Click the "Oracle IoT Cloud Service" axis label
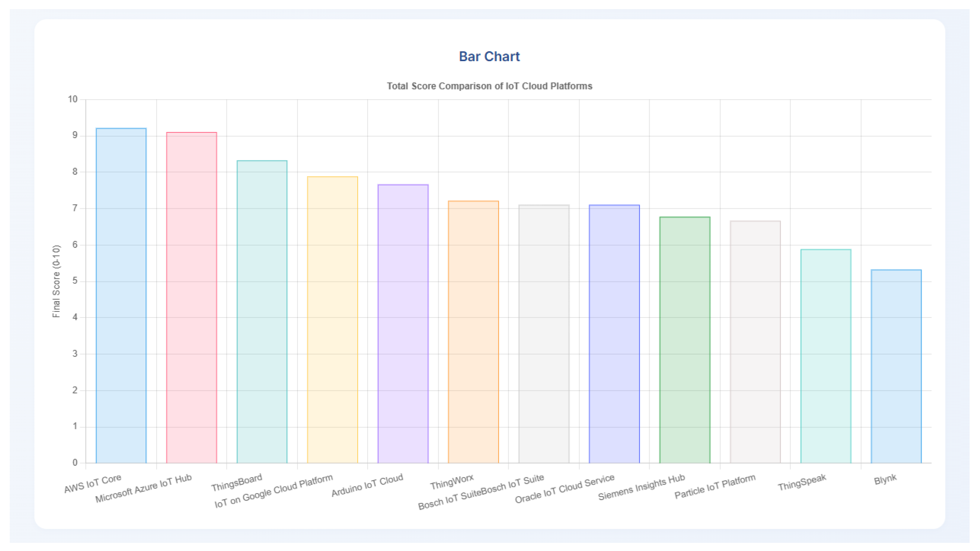 (564, 489)
